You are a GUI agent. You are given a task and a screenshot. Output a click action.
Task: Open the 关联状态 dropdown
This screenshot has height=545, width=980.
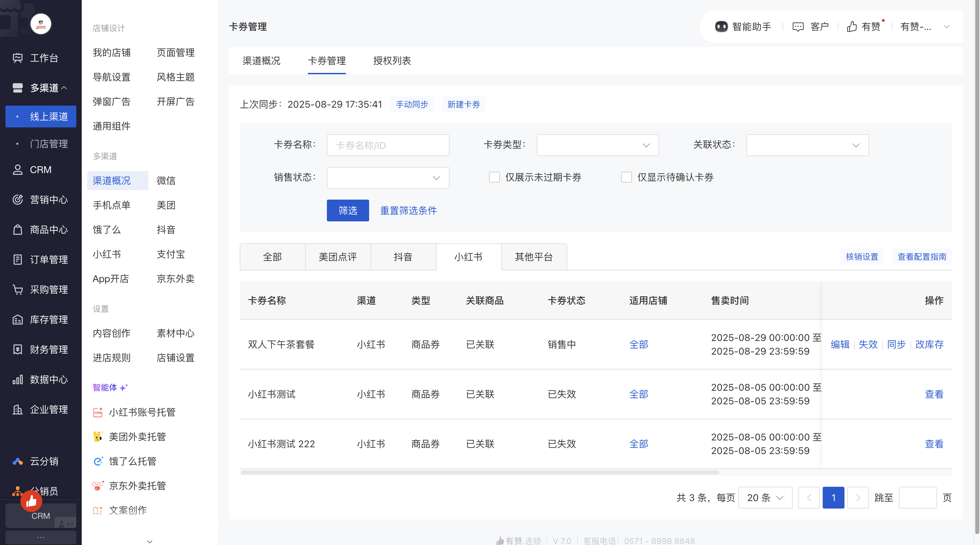click(807, 145)
